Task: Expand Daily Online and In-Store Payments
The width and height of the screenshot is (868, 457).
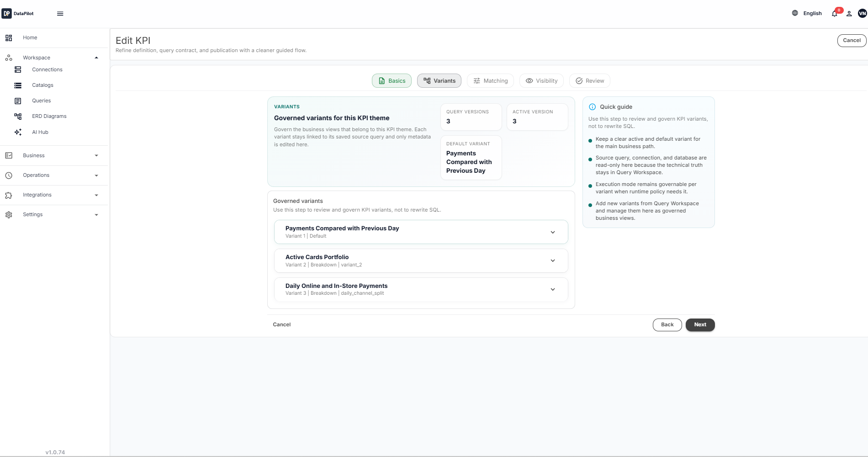Action: coord(552,289)
